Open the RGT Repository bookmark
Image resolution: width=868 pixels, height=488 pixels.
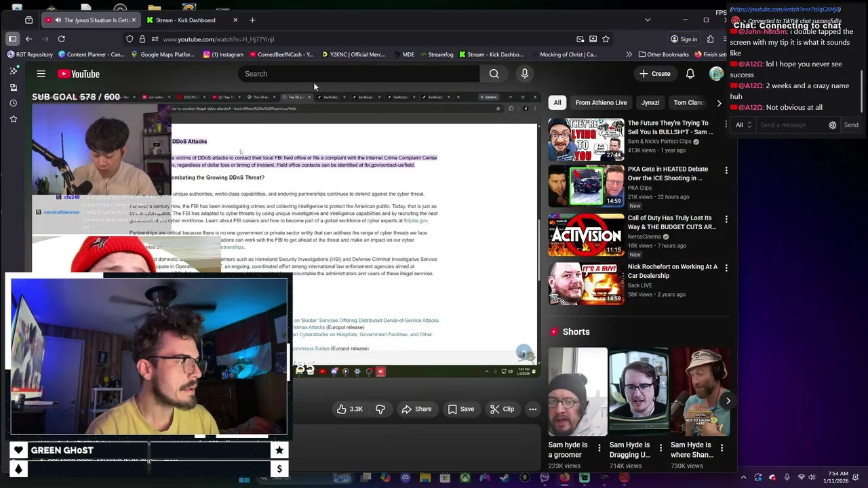pos(28,54)
